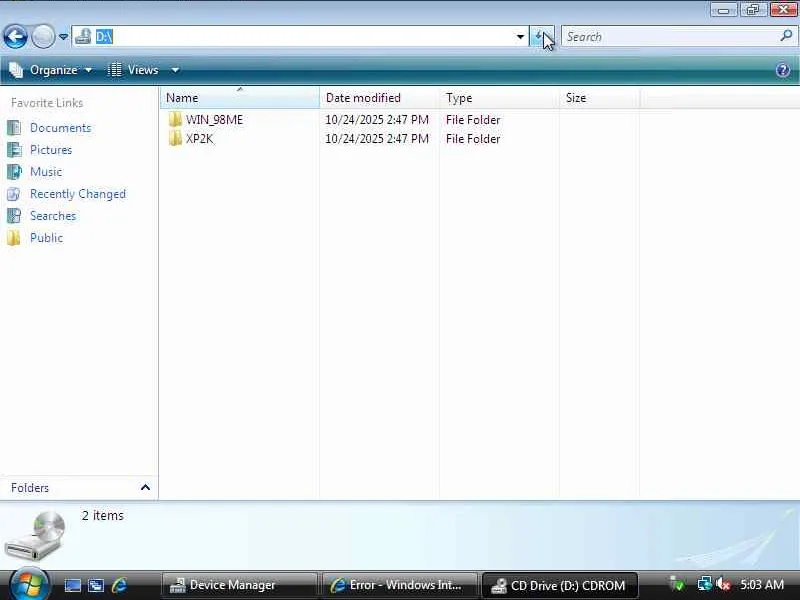
Task: Click the Public folder sidebar icon
Action: pyautogui.click(x=14, y=238)
